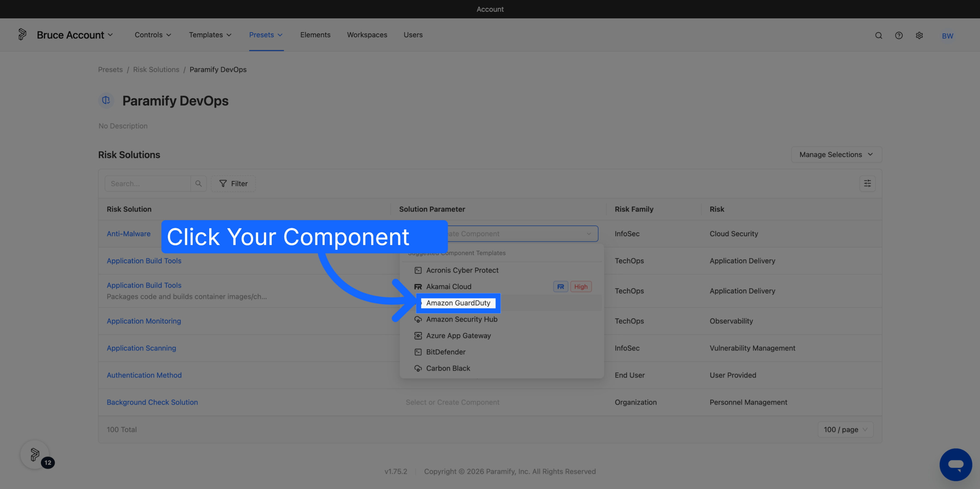Choose BitDefender option
Screen dimensions: 980x489
(501, 352)
